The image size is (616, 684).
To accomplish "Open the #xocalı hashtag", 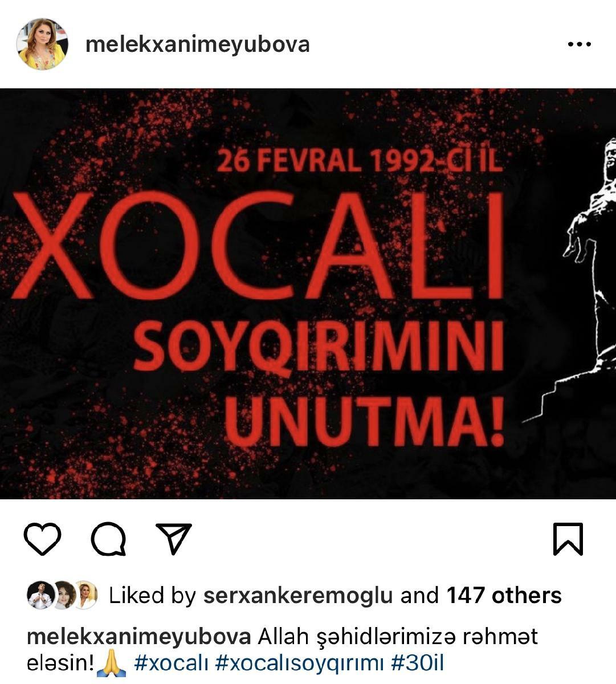I will pyautogui.click(x=172, y=663).
